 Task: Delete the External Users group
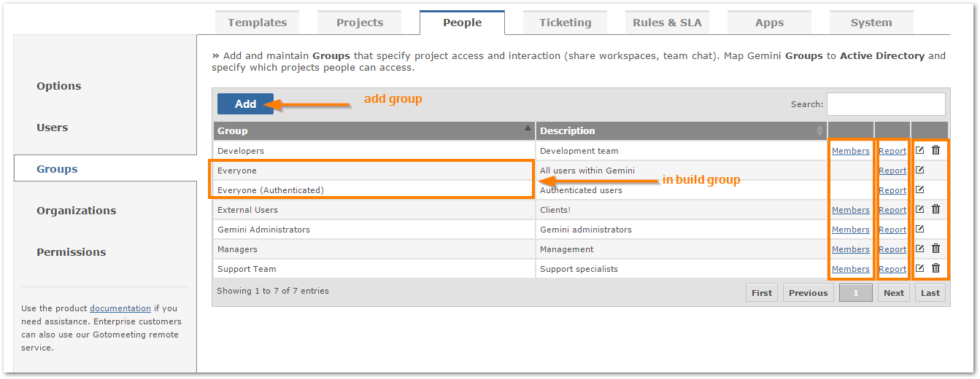pos(935,209)
